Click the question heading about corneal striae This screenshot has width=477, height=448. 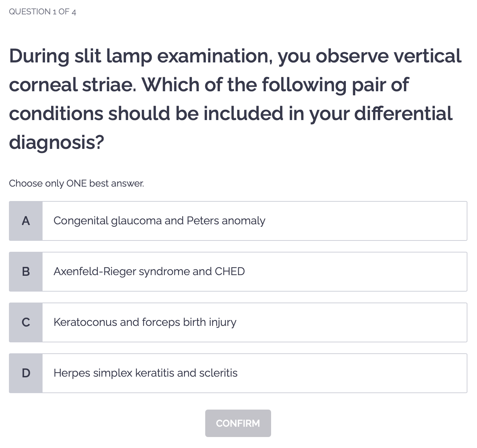tap(235, 99)
